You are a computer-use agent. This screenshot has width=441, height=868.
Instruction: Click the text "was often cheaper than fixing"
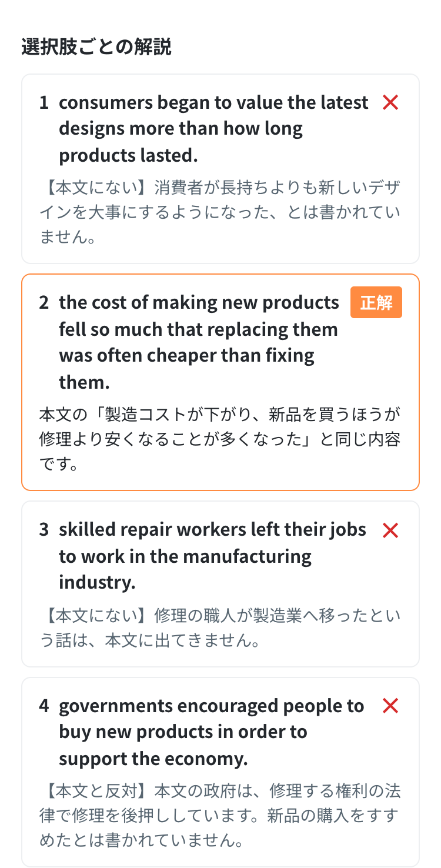click(x=186, y=356)
